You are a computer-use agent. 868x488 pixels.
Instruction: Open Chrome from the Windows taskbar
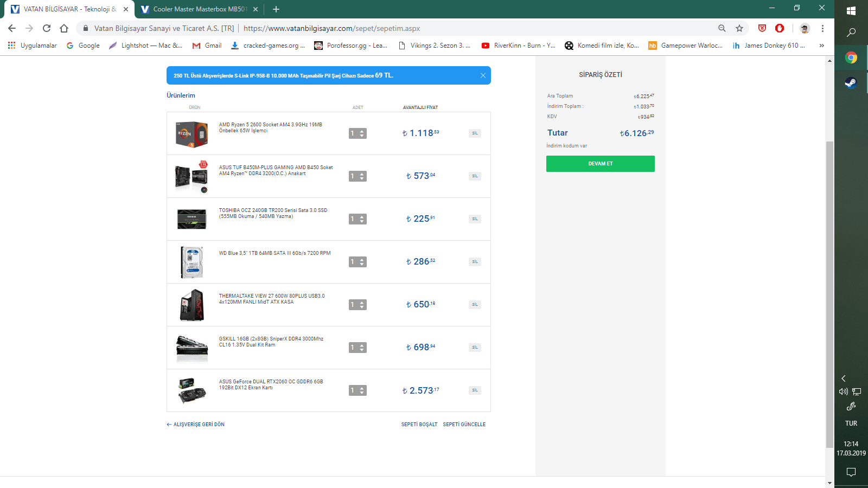click(851, 58)
